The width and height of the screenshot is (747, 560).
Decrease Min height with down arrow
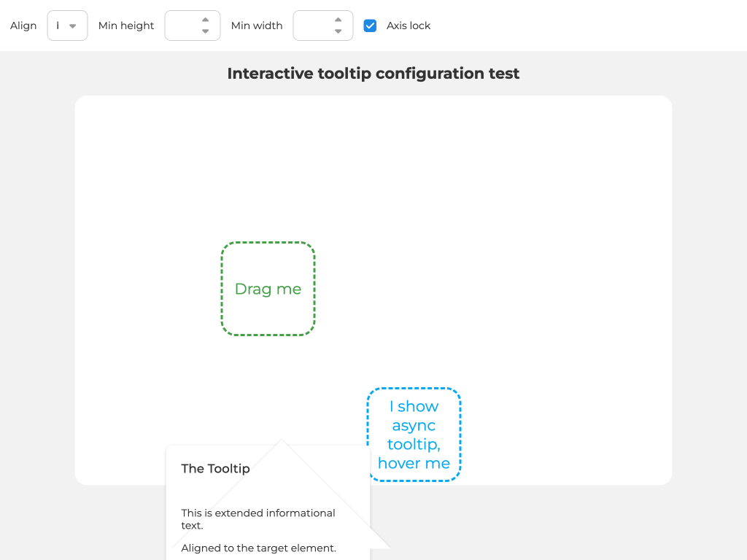(206, 31)
